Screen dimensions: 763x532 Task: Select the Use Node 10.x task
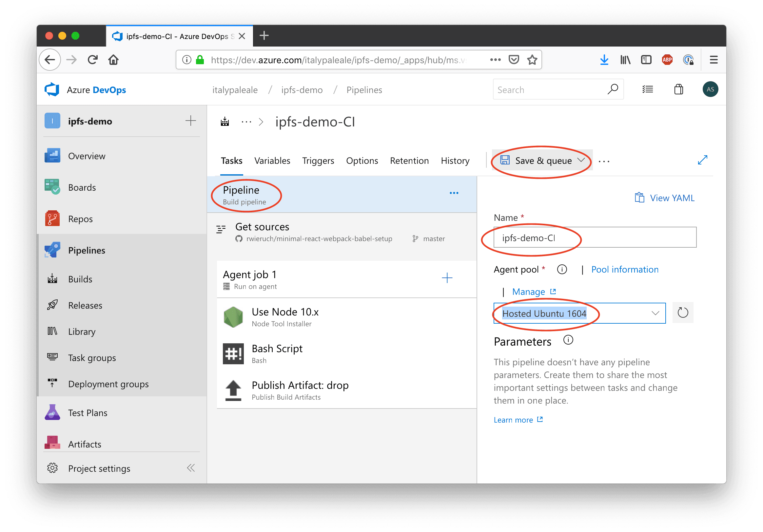tap(347, 317)
